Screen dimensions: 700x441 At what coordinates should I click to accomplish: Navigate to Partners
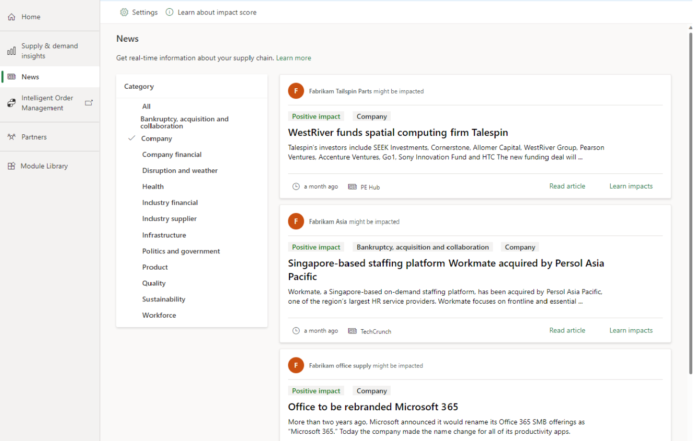pos(34,137)
